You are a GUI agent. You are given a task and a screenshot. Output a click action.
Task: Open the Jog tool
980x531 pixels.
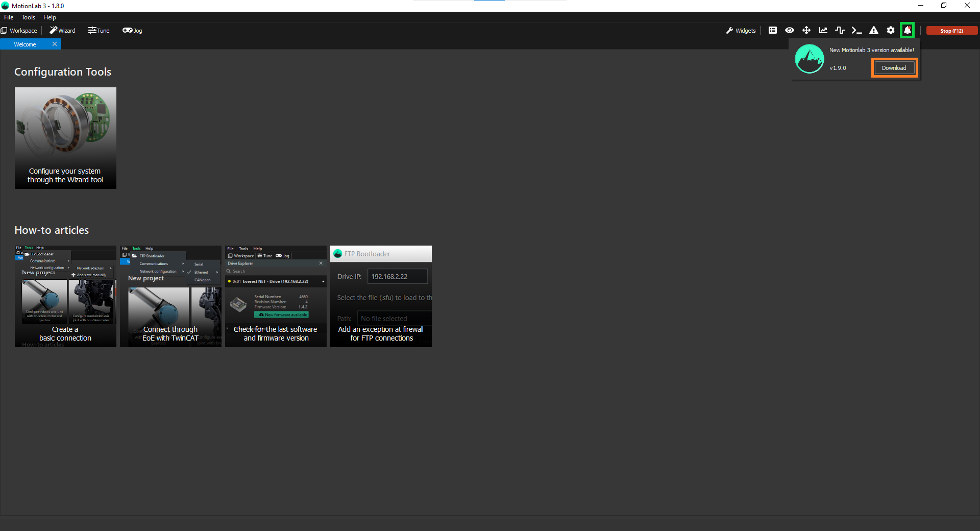132,31
